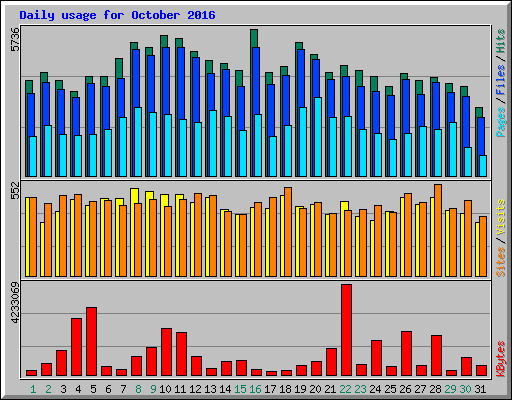
Task: Click day 4 on the x-axis
Action: (78, 389)
